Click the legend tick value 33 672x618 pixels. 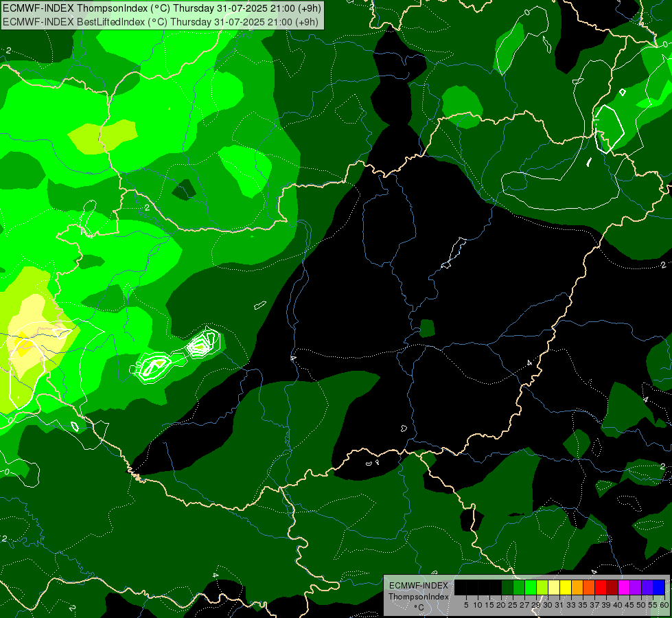571,605
